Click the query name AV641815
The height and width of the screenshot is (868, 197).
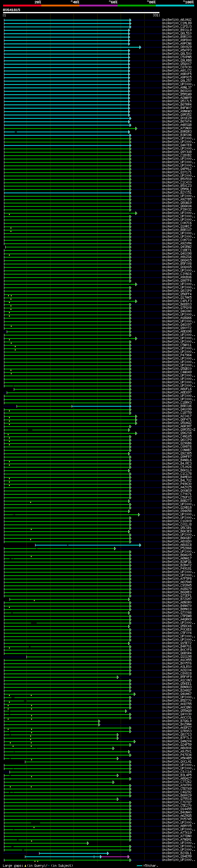[11, 10]
